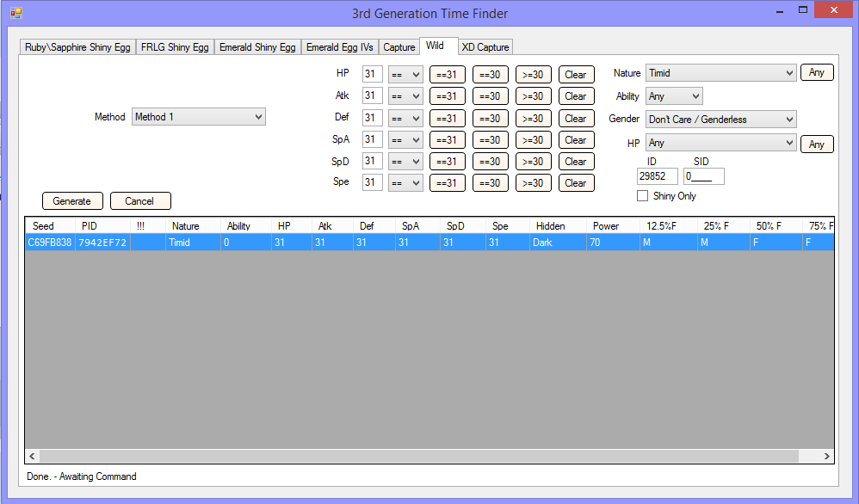
Task: Expand the Nature dropdown showing Timid
Action: 720,74
